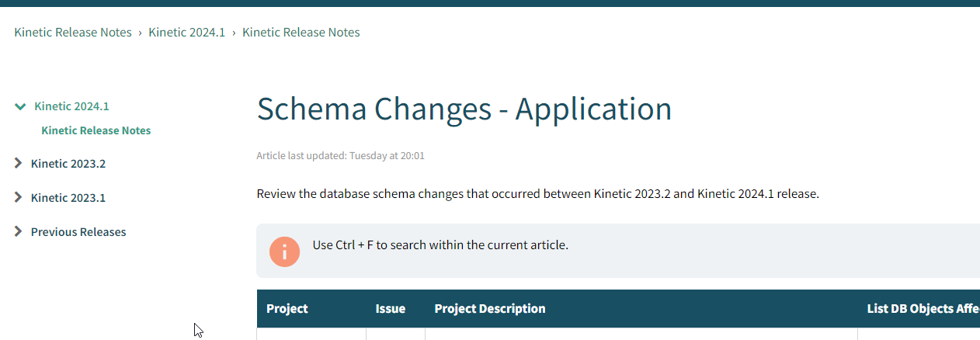Click the Project Description column header

point(490,309)
